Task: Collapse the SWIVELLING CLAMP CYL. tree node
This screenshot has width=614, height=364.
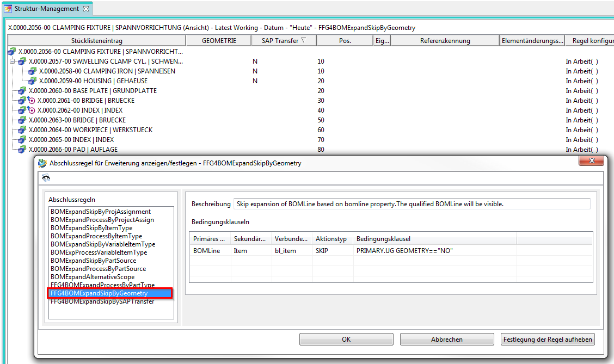Action: 13,61
